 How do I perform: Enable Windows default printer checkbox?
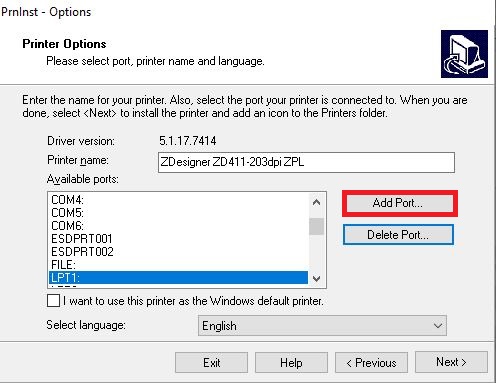pos(53,301)
